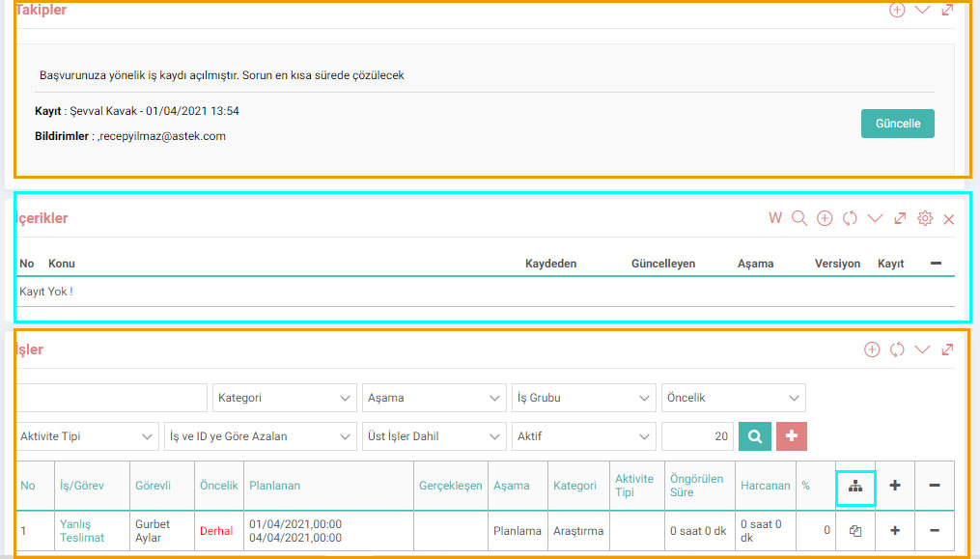Open the Öncelik filter dropdown
Image resolution: width=980 pixels, height=559 pixels.
[x=733, y=398]
